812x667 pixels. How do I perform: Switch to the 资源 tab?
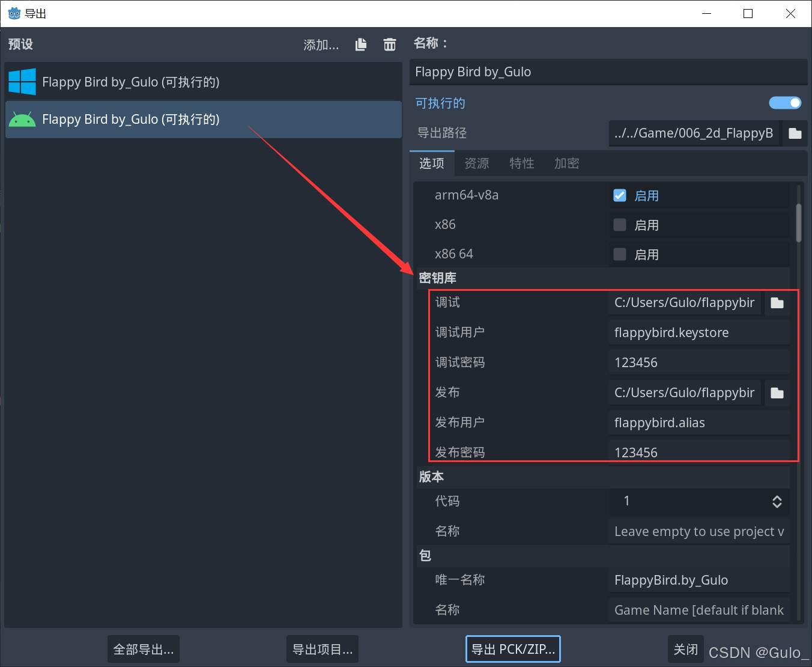[476, 163]
